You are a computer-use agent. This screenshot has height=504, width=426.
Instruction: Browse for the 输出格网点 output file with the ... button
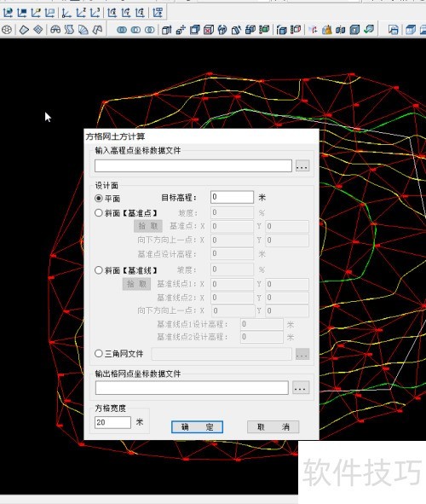301,388
